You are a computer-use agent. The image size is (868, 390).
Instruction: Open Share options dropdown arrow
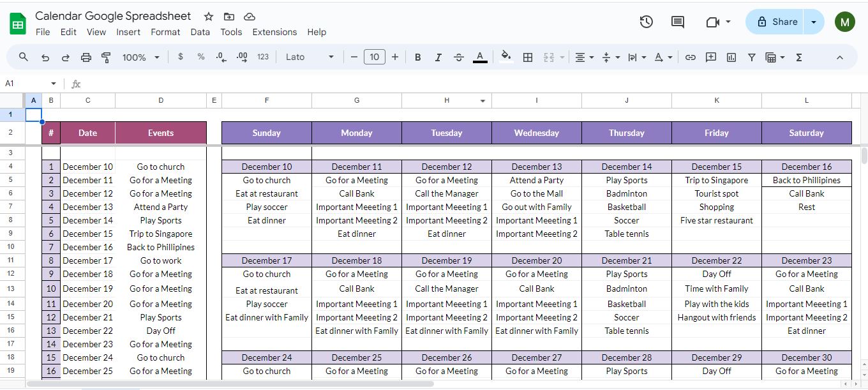pyautogui.click(x=814, y=22)
